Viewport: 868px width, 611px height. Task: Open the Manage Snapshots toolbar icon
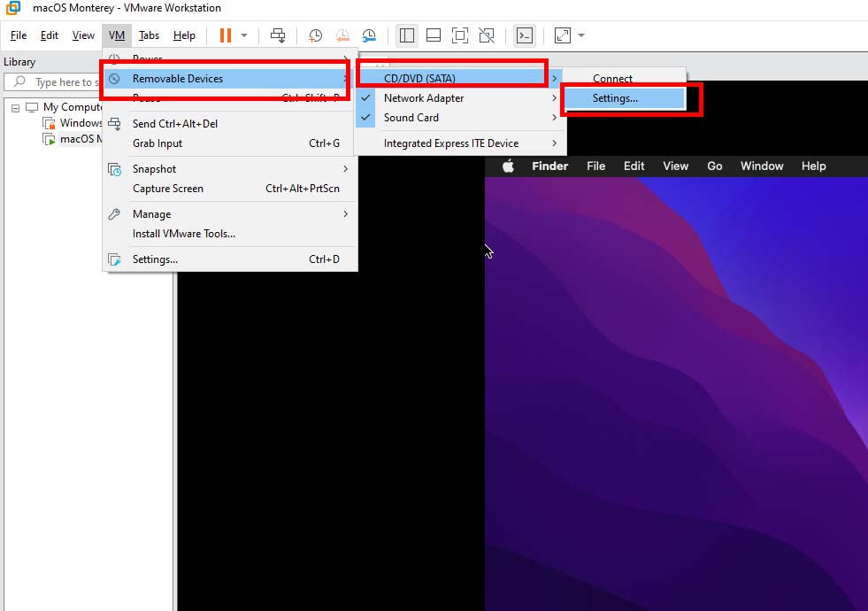point(369,35)
